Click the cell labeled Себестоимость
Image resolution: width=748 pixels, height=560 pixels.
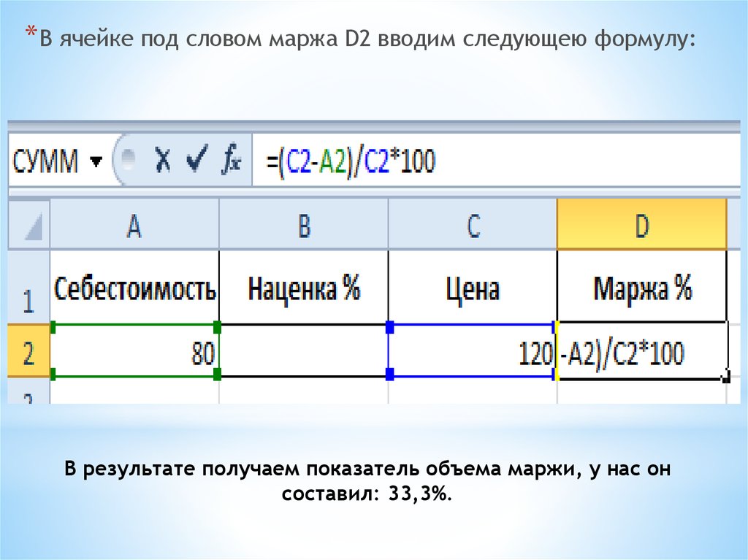click(x=134, y=287)
